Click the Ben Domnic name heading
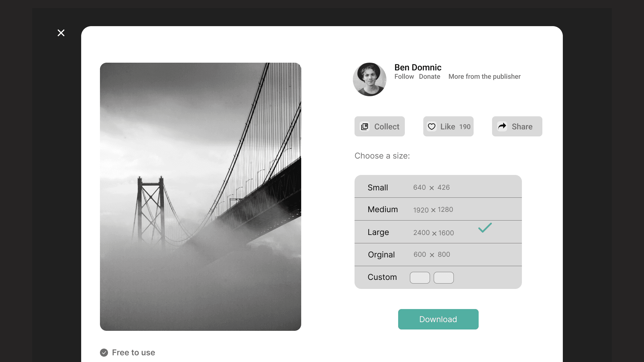Image resolution: width=644 pixels, height=362 pixels. pyautogui.click(x=418, y=67)
